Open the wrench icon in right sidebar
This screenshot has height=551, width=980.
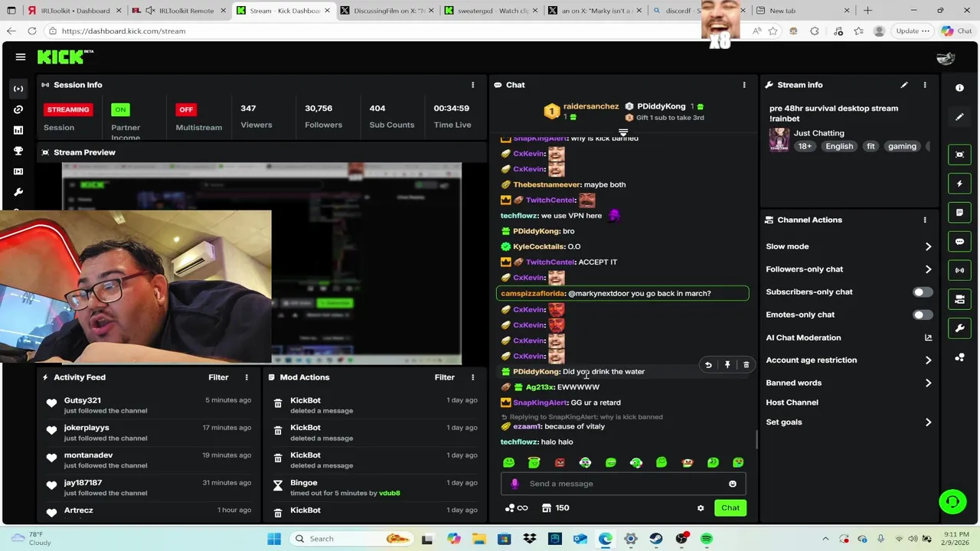coord(959,328)
